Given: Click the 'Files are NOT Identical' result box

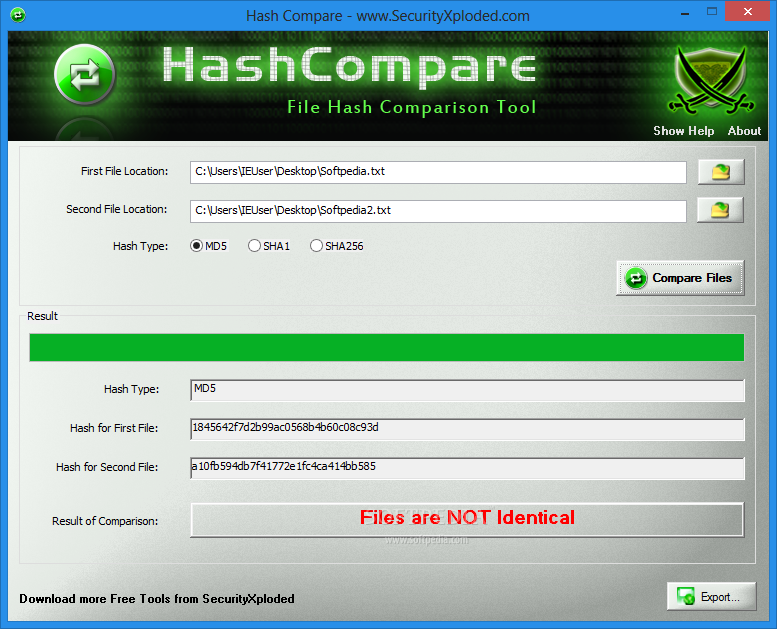Looking at the screenshot, I should click(467, 519).
